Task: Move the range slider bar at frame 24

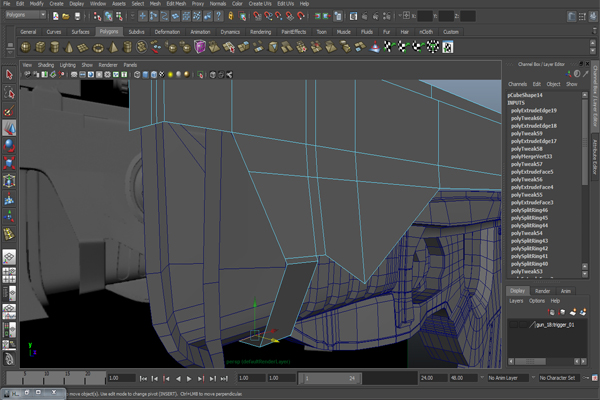Action: coord(330,378)
